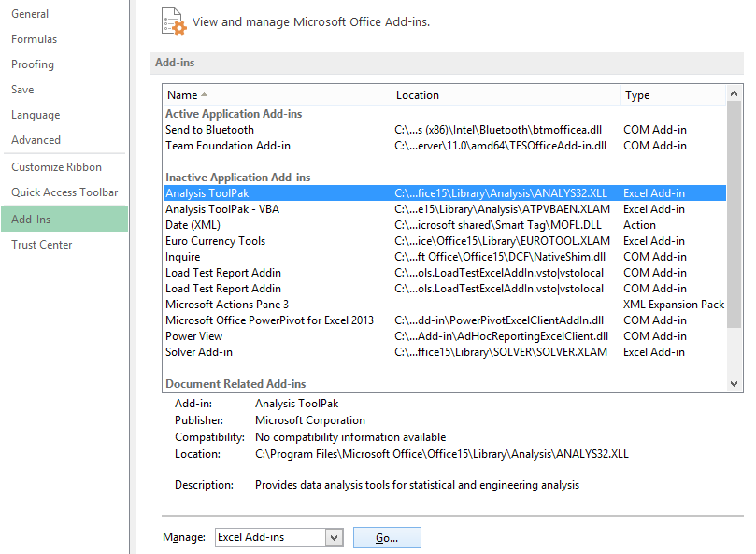Select the Euro Currency Tools row
The height and width of the screenshot is (554, 756).
(445, 241)
